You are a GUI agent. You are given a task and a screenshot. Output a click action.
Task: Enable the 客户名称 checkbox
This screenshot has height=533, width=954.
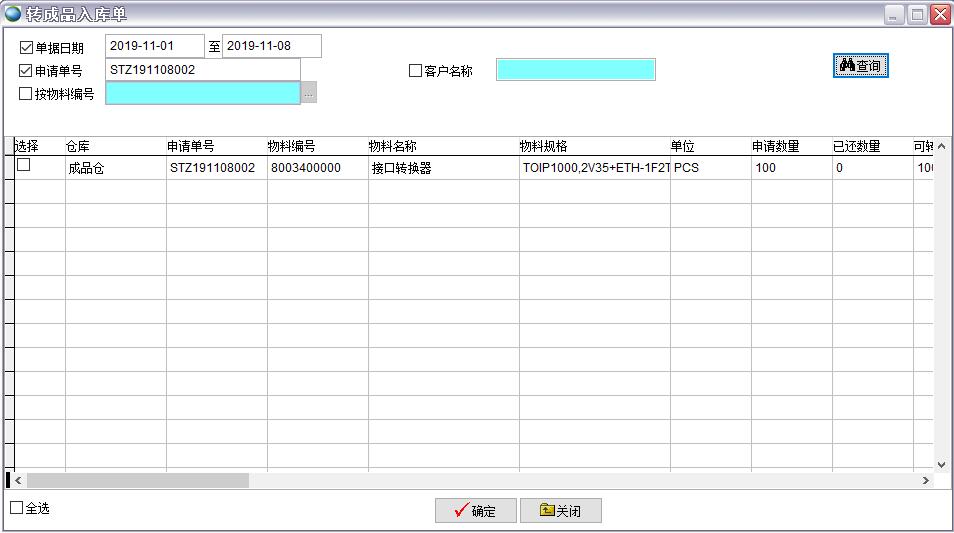click(416, 71)
